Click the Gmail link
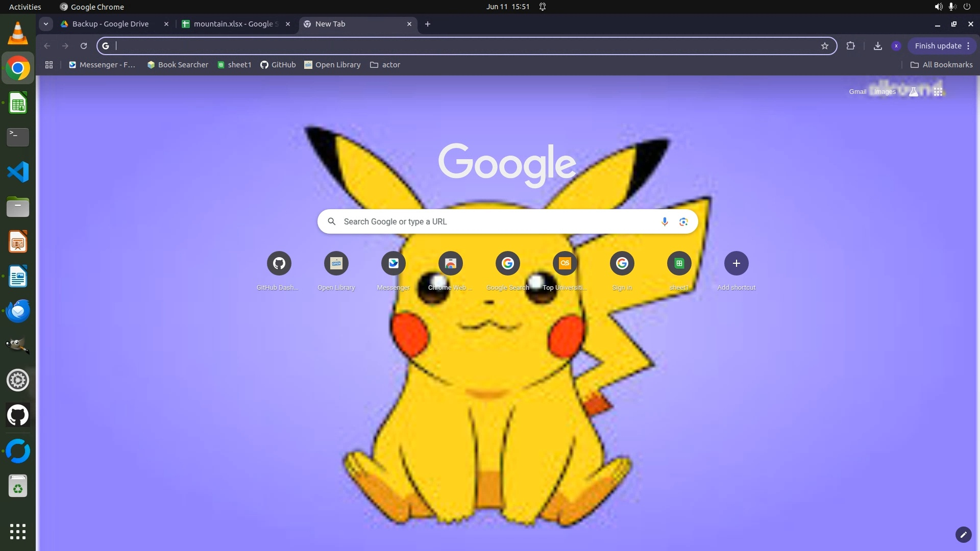980x551 pixels. pos(857,92)
